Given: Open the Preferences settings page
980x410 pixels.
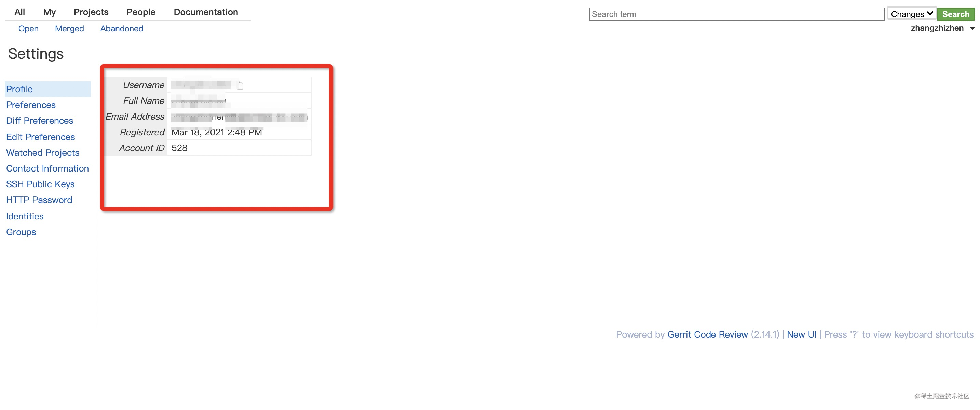Looking at the screenshot, I should point(31,105).
